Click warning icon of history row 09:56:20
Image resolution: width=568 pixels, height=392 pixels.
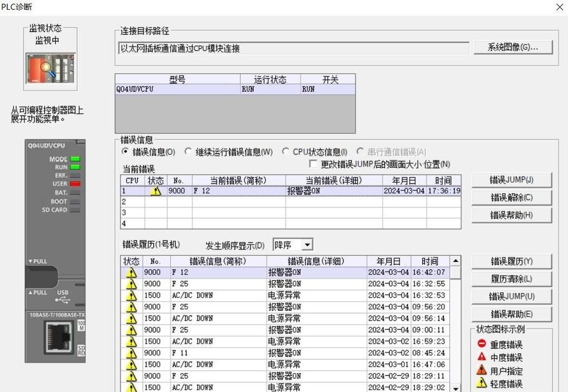[131, 307]
